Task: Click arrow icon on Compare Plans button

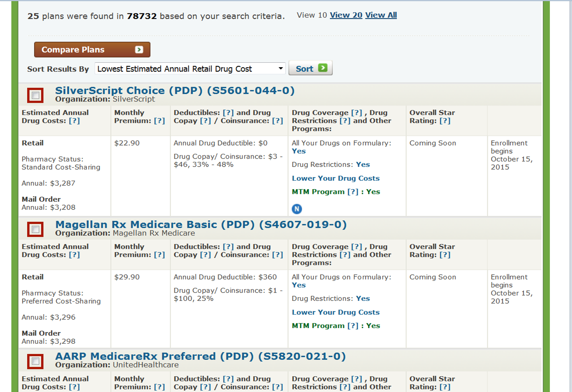Action: tap(139, 50)
